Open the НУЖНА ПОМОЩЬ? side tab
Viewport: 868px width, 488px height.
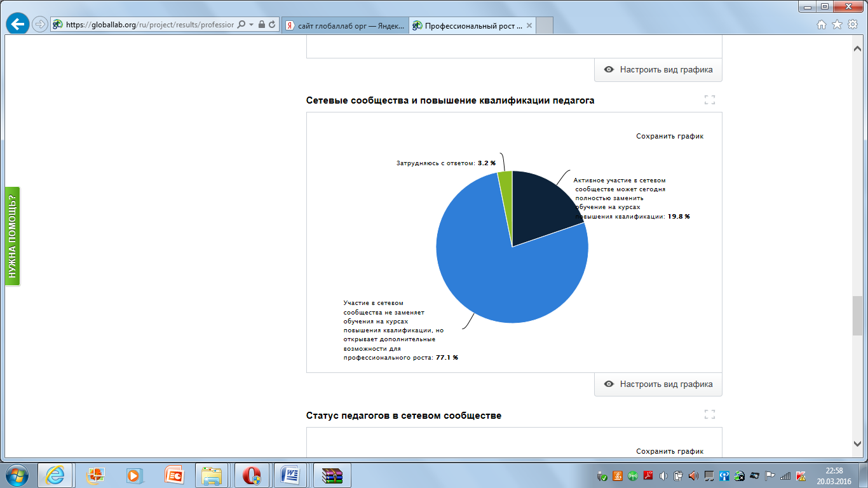tap(12, 236)
